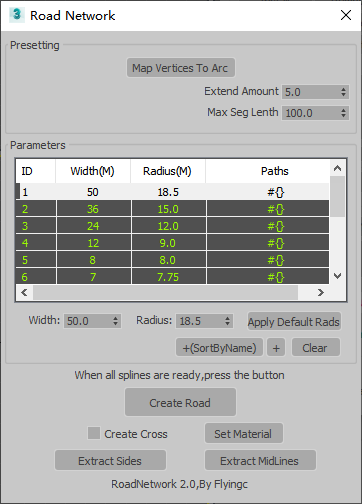The width and height of the screenshot is (362, 504).
Task: Click the 3ds Max app icon in title bar
Action: coord(17,15)
